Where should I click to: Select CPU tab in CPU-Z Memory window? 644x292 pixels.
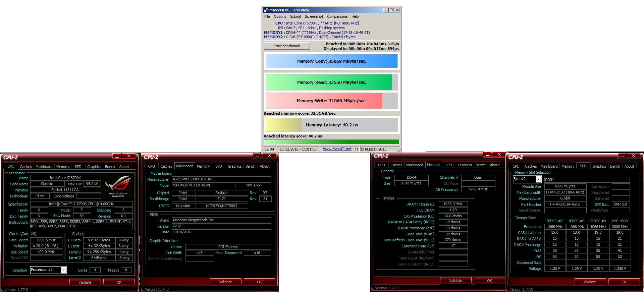pos(381,165)
